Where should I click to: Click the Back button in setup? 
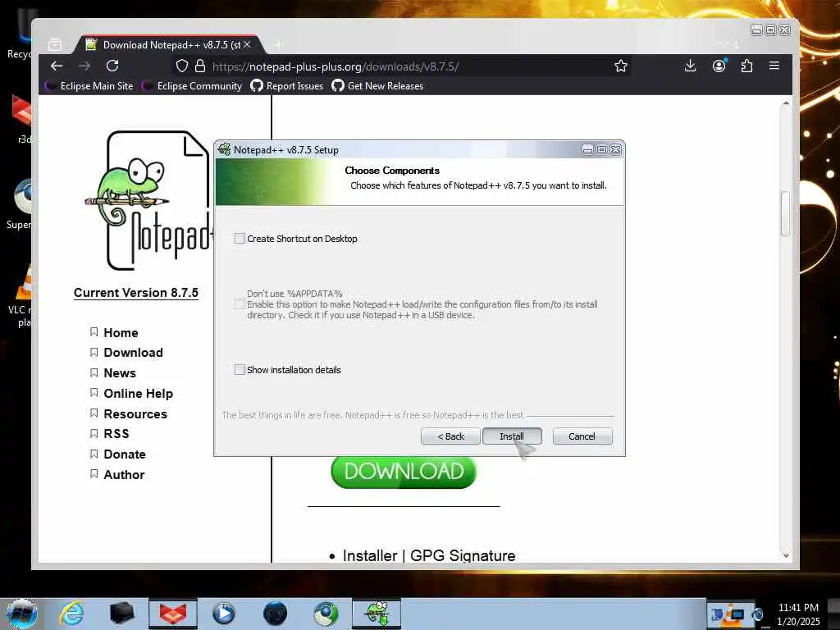coord(450,436)
